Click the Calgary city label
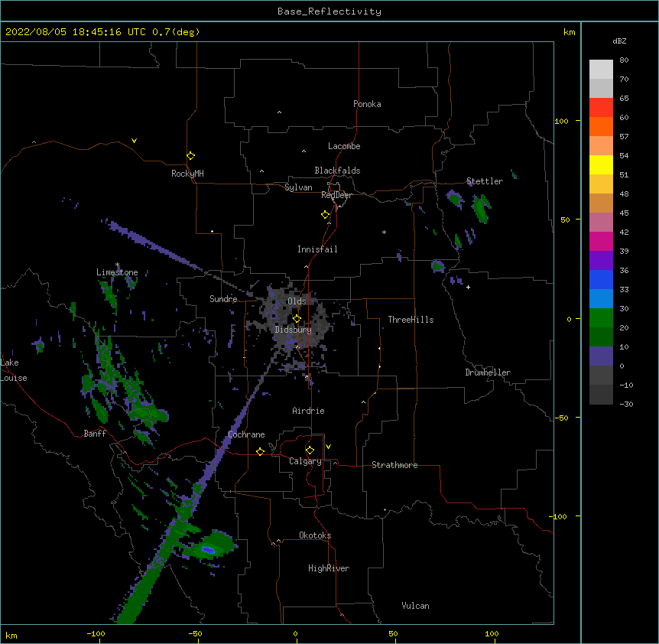This screenshot has width=659, height=644. pos(305,461)
